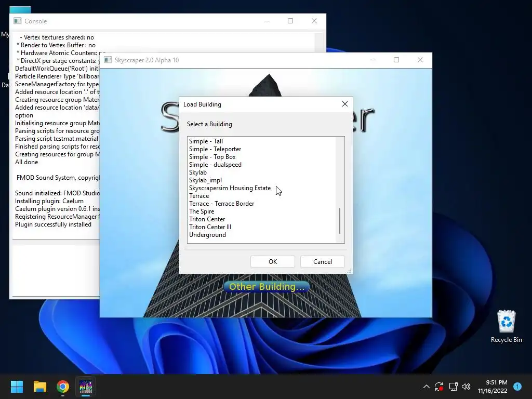The image size is (532, 399).
Task: Click 'All done' line in Console
Action: [x=26, y=162]
